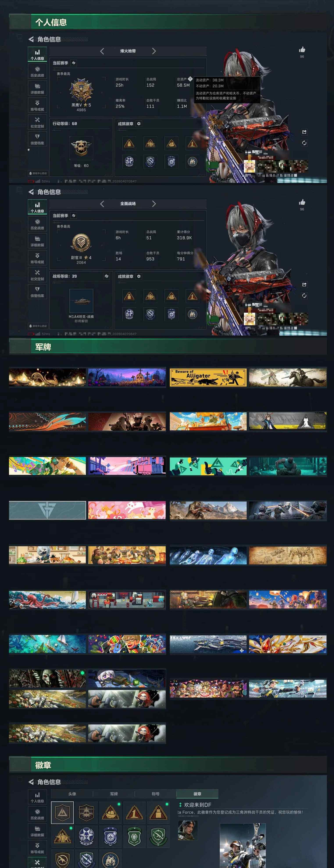Open 成就徽章 gear settings in 烽火地带 panel

[x=139, y=124]
